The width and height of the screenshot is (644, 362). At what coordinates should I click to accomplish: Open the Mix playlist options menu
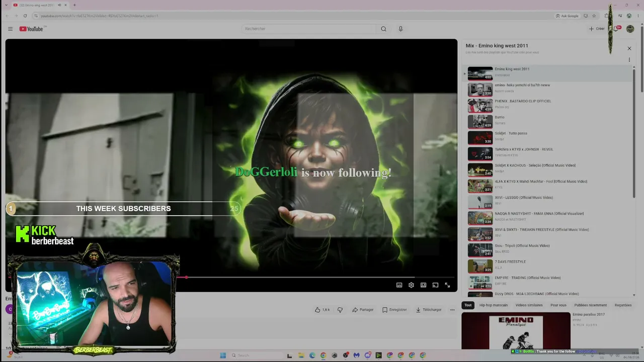[629, 60]
